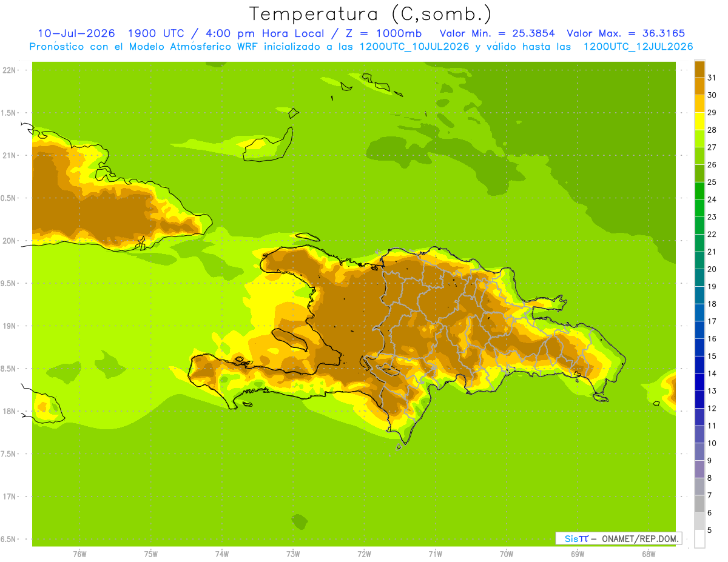Image resolution: width=728 pixels, height=562 pixels.
Task: Click the '24' legend scale number
Action: pos(711,199)
